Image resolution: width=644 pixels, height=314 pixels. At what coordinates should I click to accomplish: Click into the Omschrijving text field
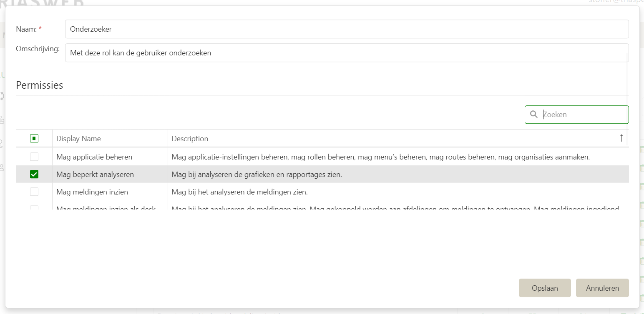click(x=346, y=53)
